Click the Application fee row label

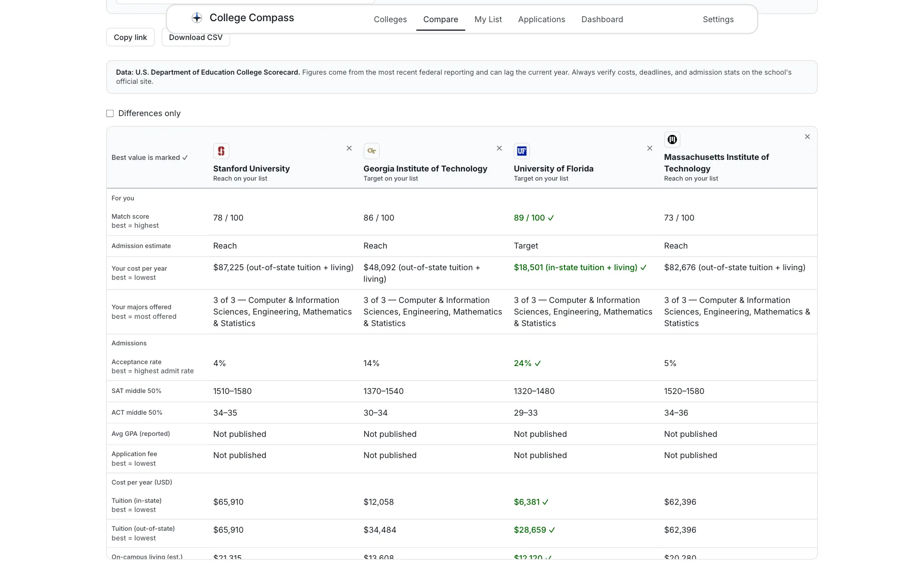[134, 454]
